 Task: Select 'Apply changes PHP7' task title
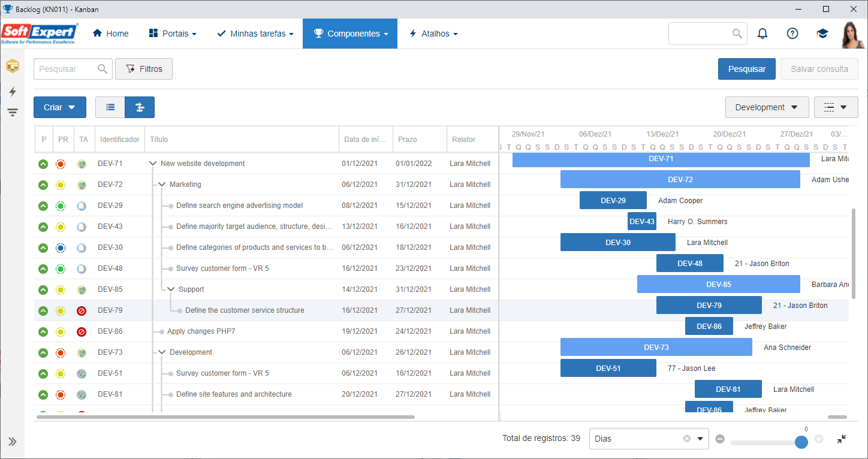click(201, 331)
